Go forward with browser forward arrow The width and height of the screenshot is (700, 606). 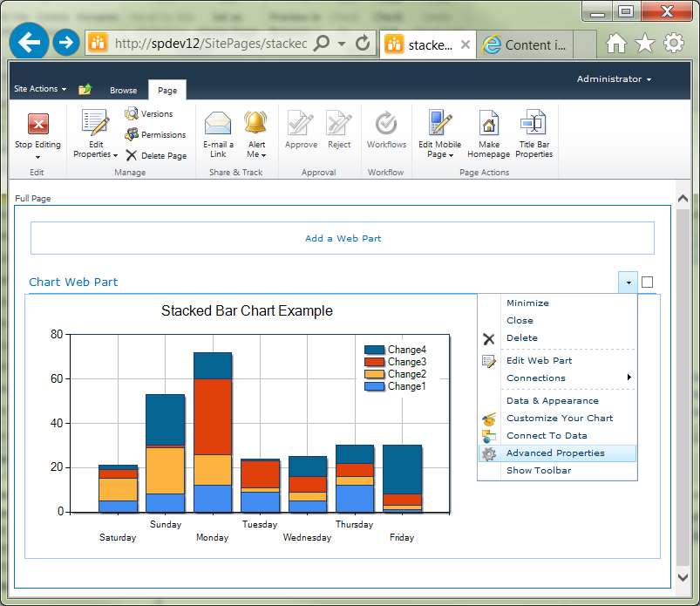[66, 43]
